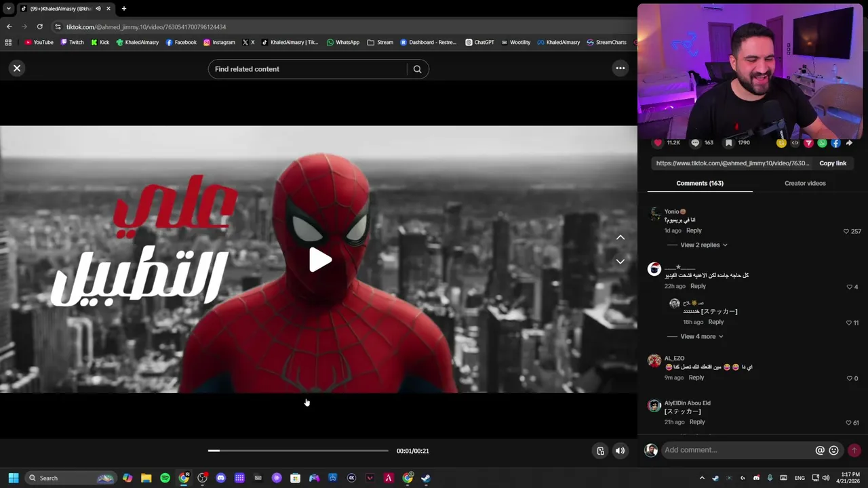Like Yonio's comment with 257 likes
Viewport: 868px width, 488px height.
[846, 231]
